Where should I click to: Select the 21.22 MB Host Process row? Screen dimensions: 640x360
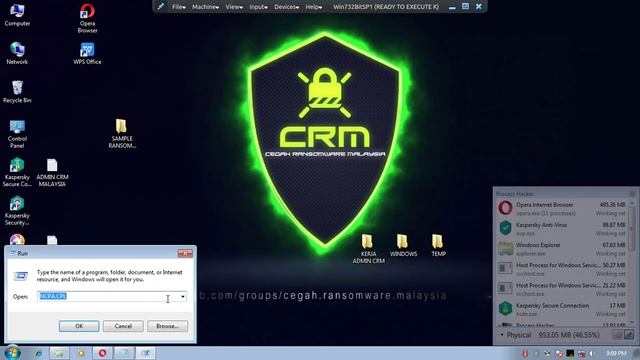click(562, 289)
